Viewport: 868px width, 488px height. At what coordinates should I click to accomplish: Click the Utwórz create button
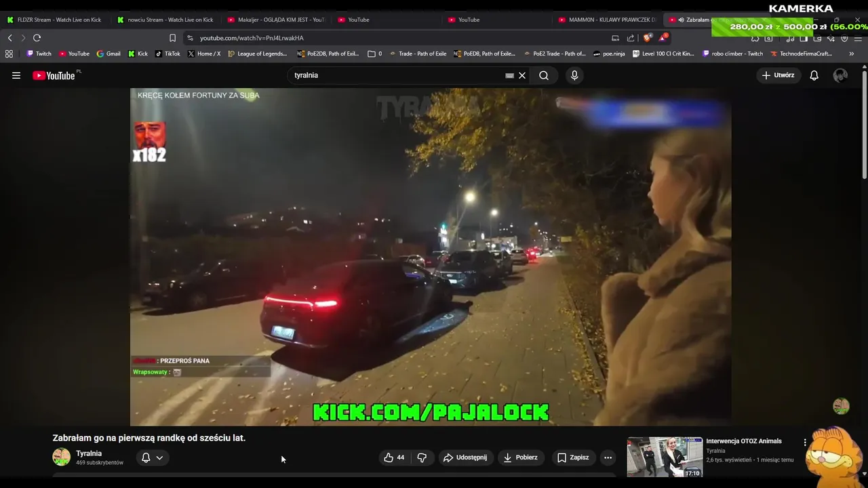778,75
